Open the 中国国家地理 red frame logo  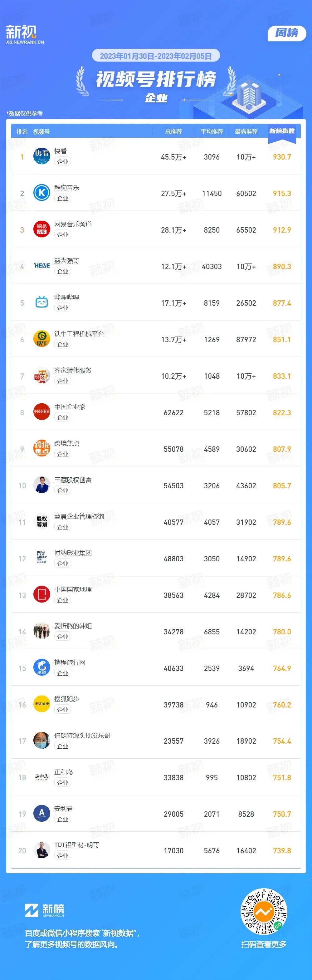[x=42, y=594]
